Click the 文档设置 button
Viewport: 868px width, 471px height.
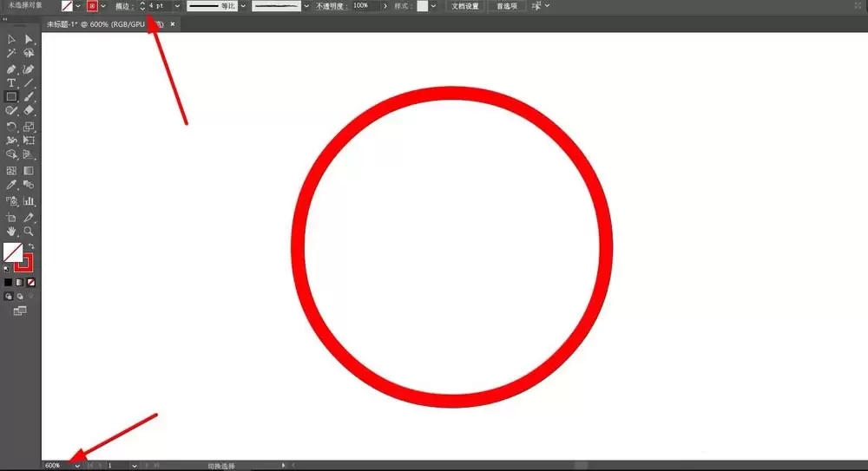click(x=465, y=6)
